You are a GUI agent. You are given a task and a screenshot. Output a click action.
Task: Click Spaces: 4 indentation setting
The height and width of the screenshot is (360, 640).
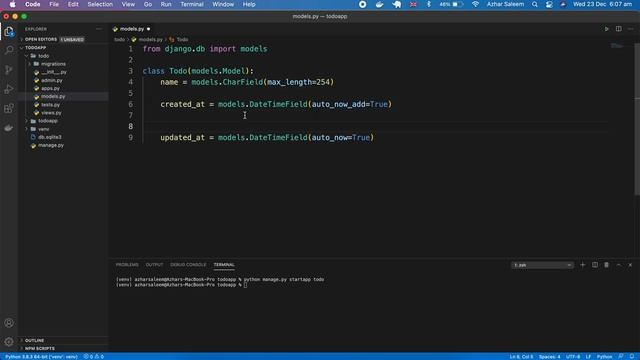[x=549, y=356]
